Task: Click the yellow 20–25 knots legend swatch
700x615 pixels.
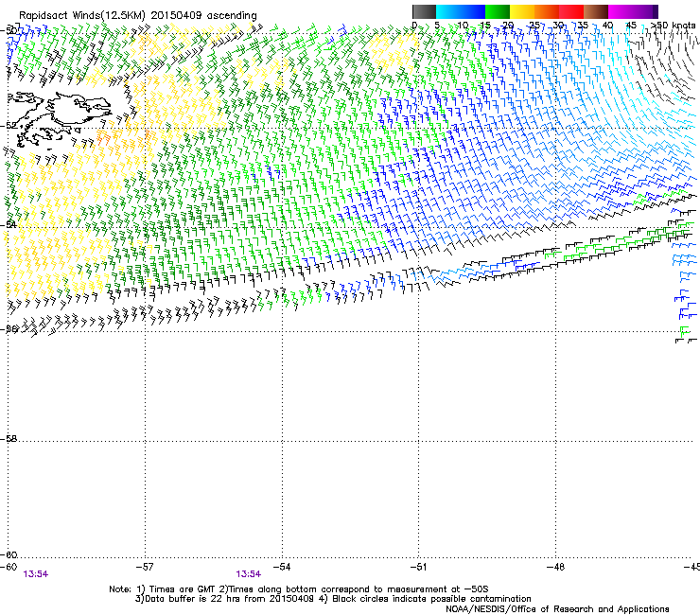Action: click(522, 11)
